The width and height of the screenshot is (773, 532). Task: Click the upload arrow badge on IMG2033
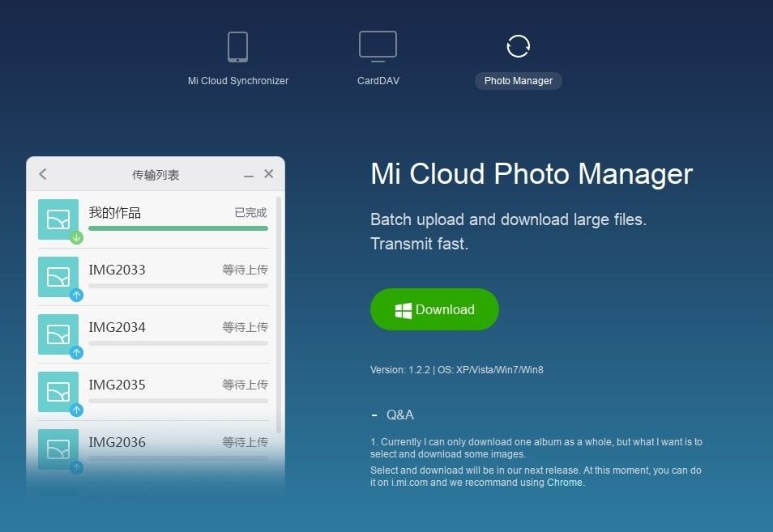(x=76, y=296)
